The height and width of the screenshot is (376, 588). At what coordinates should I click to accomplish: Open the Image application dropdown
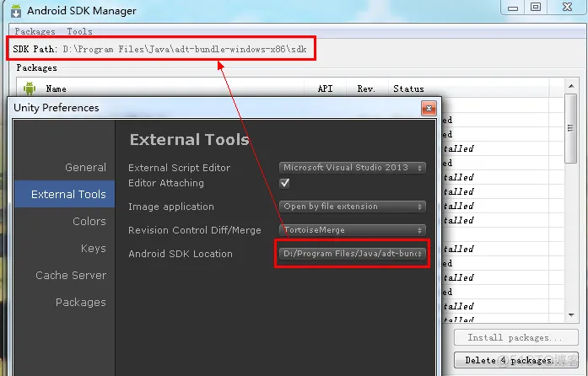[352, 207]
